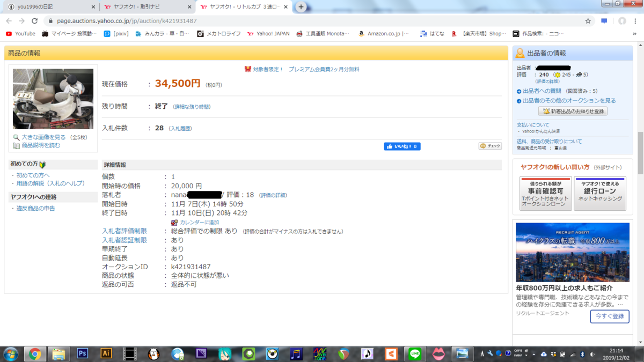
Task: Click the Bluetooth tray icon
Action: tap(582, 354)
